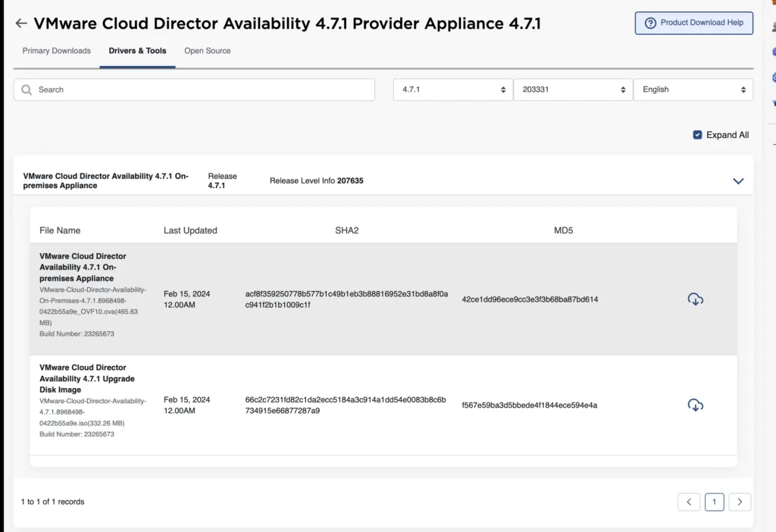Click the Release 4.7.1 label
776x532 pixels.
[222, 180]
